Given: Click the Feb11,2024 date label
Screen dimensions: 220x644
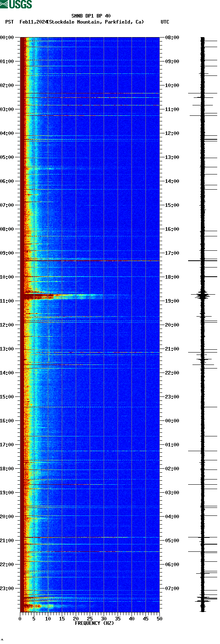Looking at the screenshot, I should 33,22.
